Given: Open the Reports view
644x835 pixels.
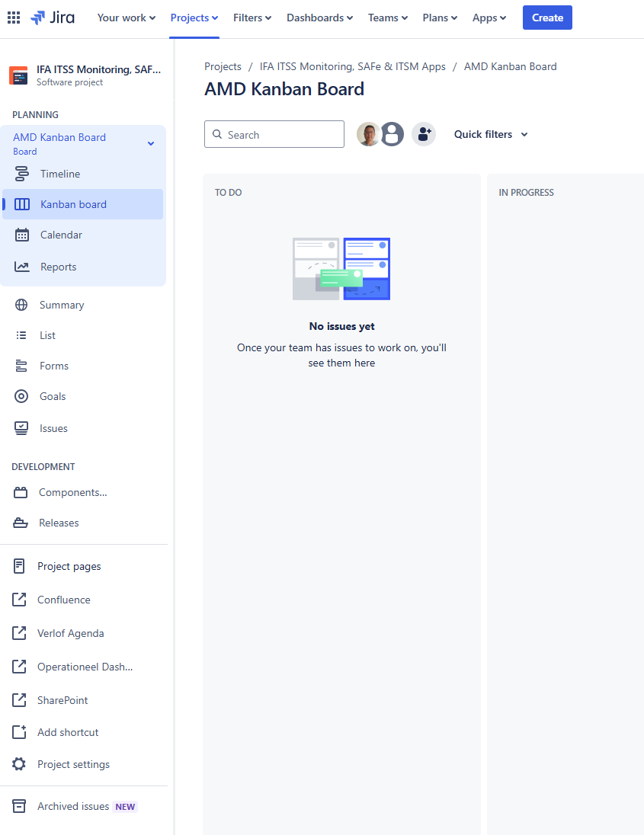Looking at the screenshot, I should pos(57,267).
